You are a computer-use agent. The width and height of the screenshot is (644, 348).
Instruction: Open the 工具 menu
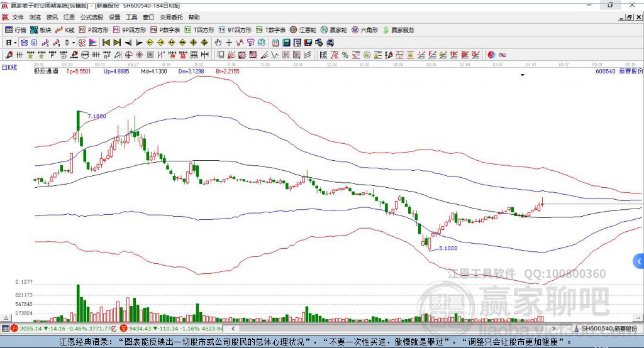[131, 17]
